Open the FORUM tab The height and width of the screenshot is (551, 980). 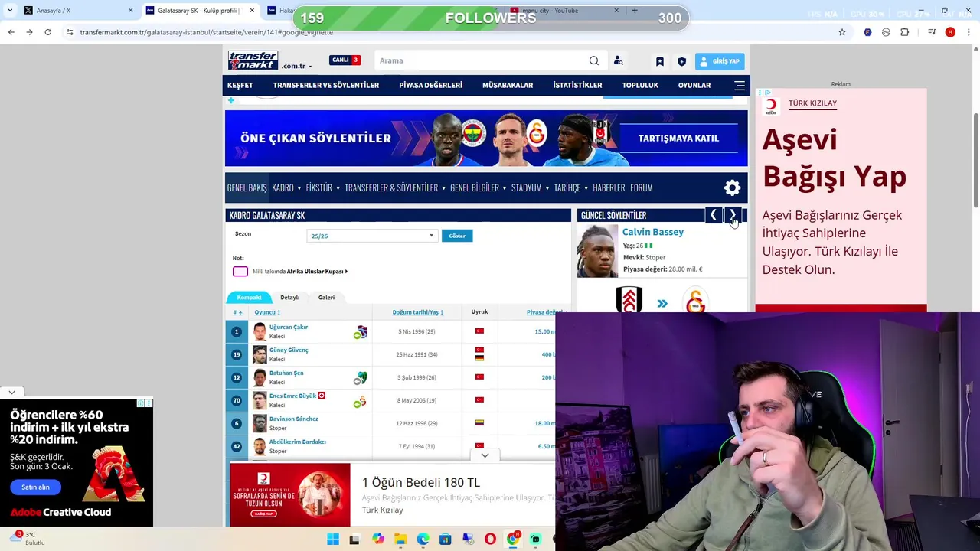(641, 187)
